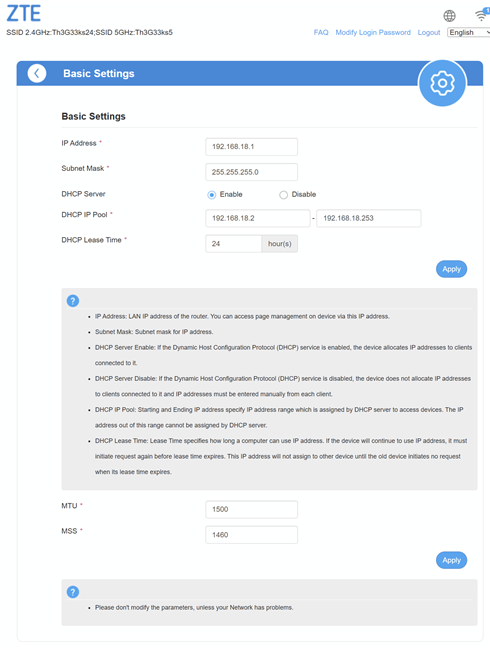Click the Subnet Mask input field

click(252, 172)
